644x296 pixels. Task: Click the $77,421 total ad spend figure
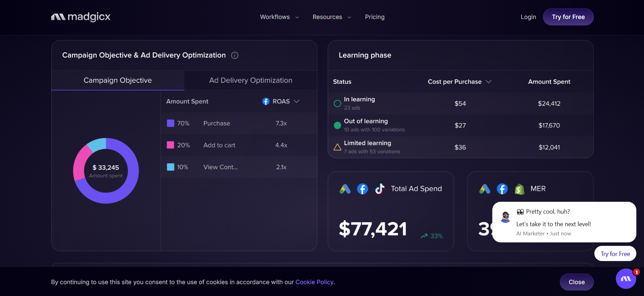pyautogui.click(x=373, y=229)
